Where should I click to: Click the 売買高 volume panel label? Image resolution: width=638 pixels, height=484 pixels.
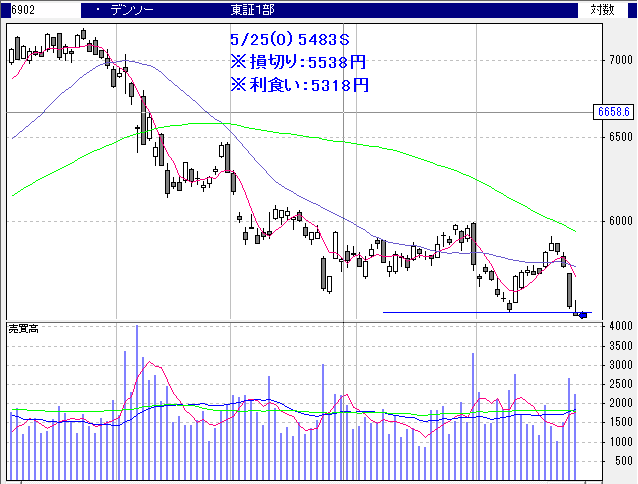pyautogui.click(x=23, y=328)
